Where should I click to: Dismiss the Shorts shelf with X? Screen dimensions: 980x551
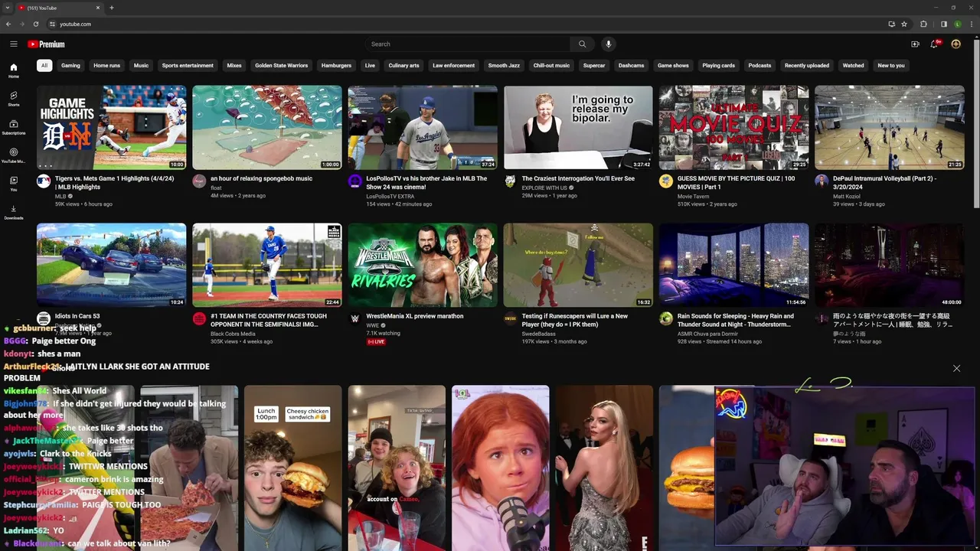coord(956,368)
